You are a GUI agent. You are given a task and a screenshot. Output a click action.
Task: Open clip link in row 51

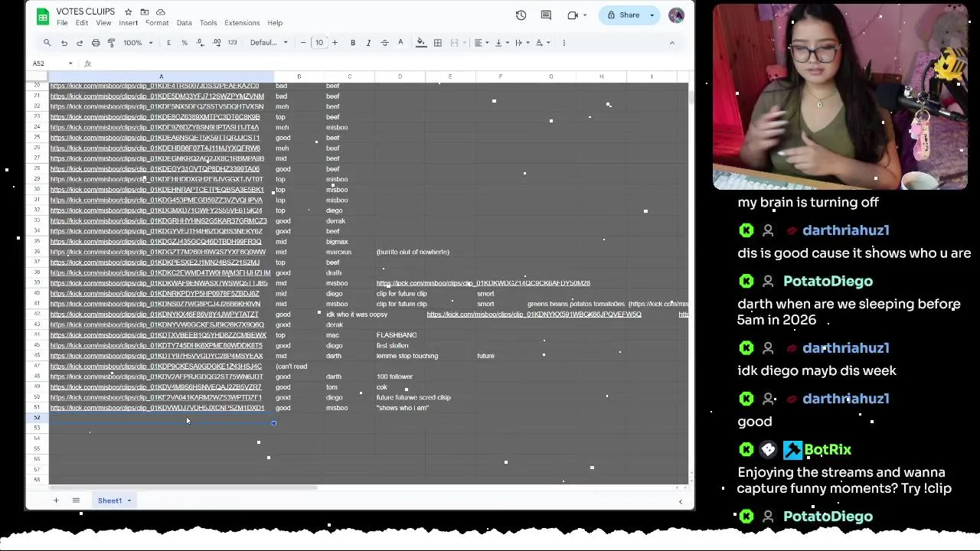[x=157, y=408]
